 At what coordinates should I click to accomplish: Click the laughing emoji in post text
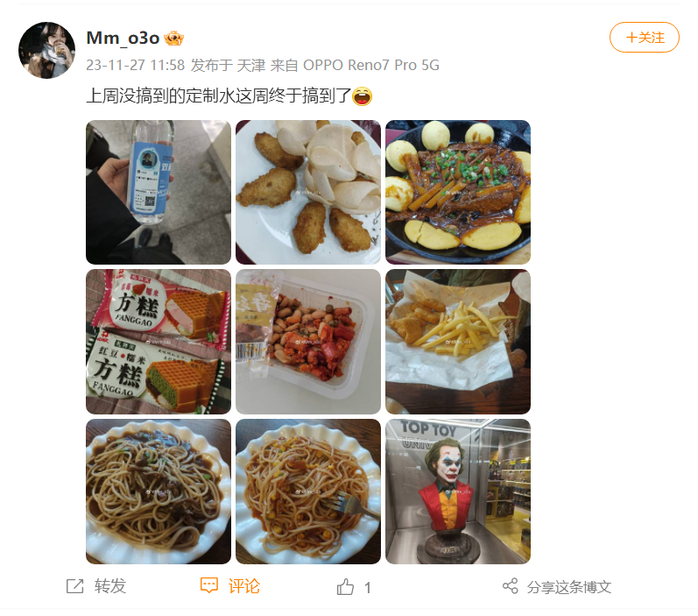362,96
